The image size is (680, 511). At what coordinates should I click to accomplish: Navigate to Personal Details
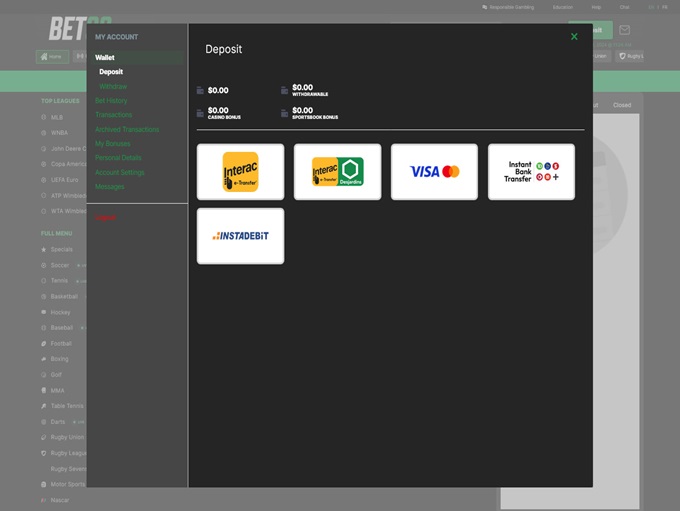118,158
